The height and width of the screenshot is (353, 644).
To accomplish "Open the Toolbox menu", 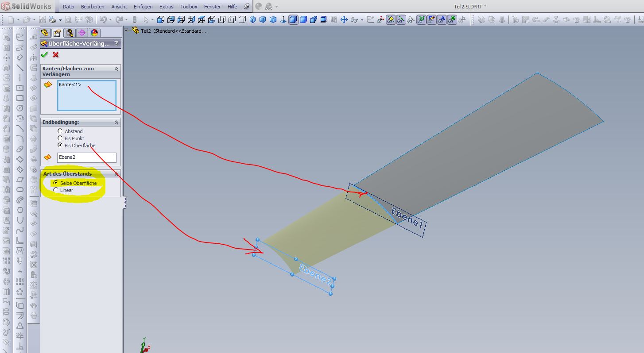I will [189, 7].
